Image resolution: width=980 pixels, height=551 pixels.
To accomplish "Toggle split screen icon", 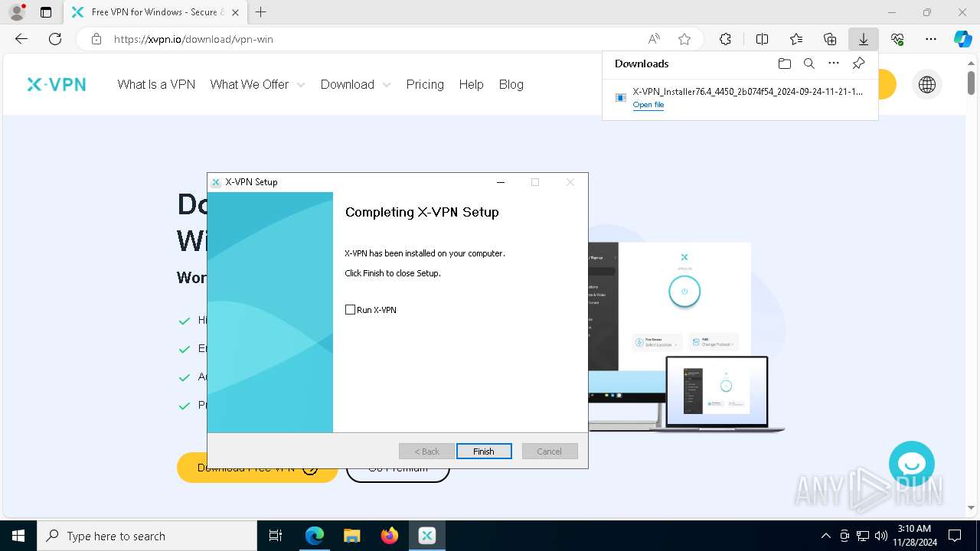I will coord(762,39).
